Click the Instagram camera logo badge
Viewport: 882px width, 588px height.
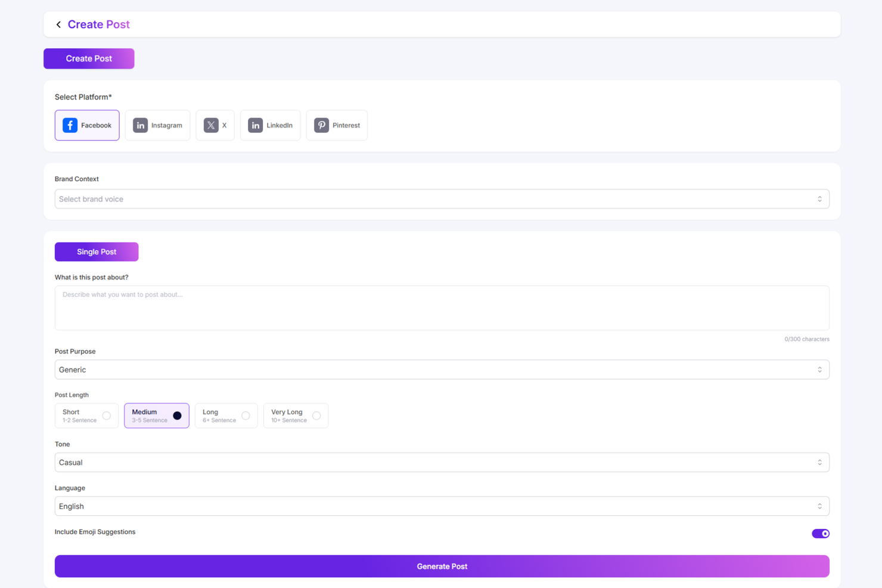140,125
